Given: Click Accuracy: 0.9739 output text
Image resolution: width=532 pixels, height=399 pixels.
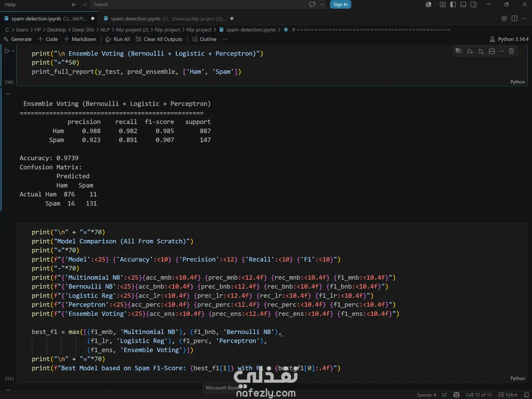Looking at the screenshot, I should point(49,158).
